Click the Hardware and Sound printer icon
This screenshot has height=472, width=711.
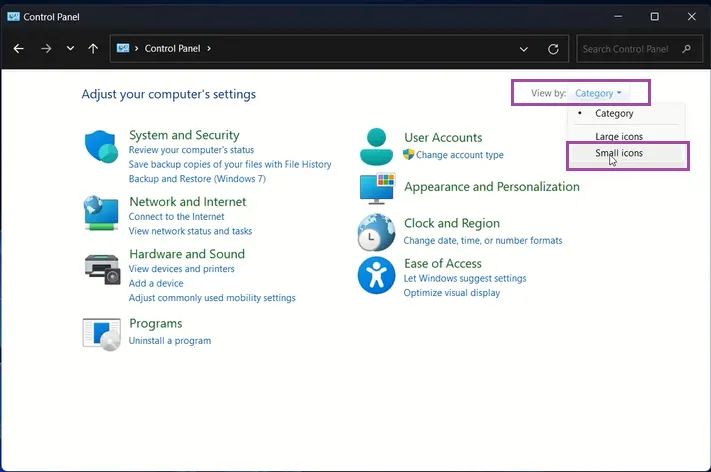tap(101, 267)
